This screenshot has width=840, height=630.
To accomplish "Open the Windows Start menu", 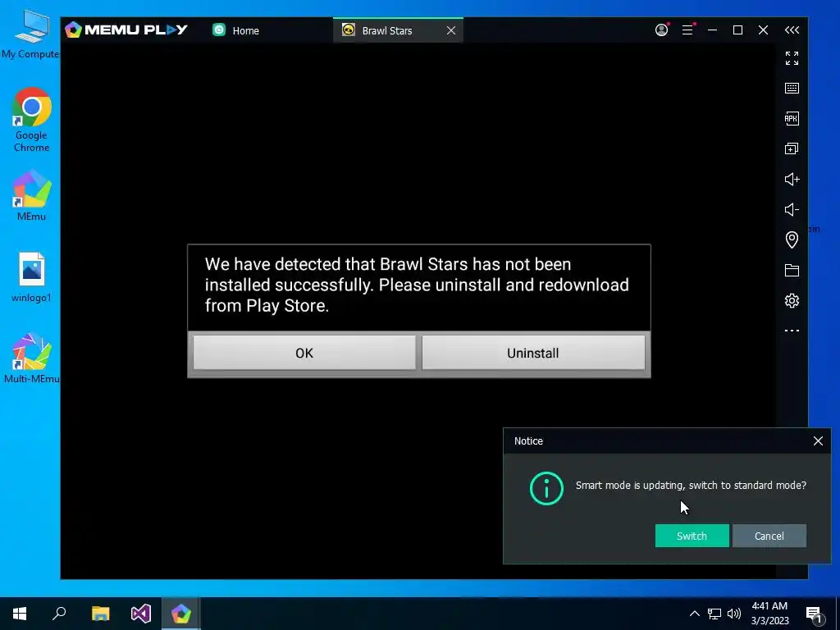I will tap(20, 614).
